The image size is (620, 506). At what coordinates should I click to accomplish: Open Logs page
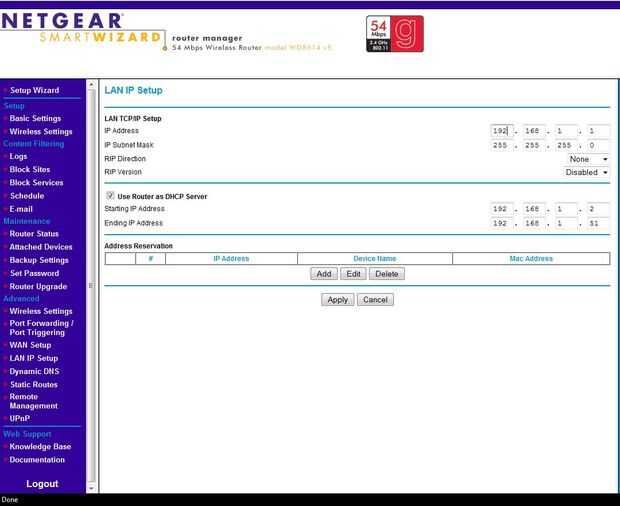click(x=18, y=156)
